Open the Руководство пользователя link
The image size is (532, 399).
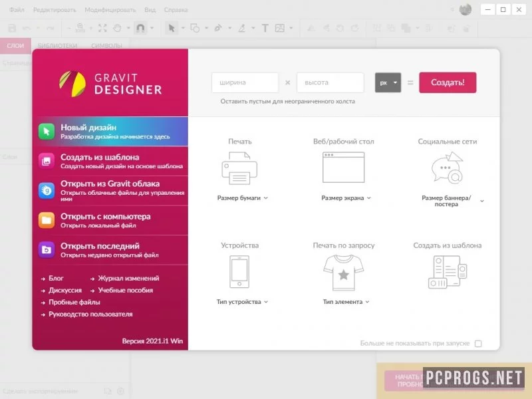point(90,314)
